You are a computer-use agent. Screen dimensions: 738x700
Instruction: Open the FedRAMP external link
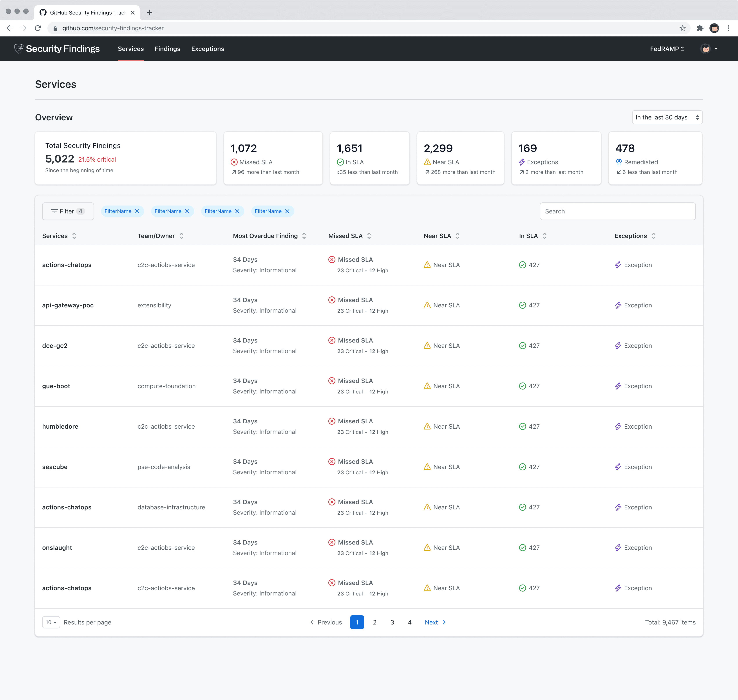coord(667,49)
